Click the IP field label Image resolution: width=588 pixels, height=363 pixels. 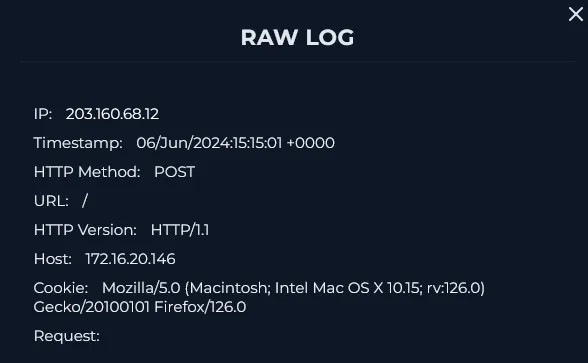(43, 114)
